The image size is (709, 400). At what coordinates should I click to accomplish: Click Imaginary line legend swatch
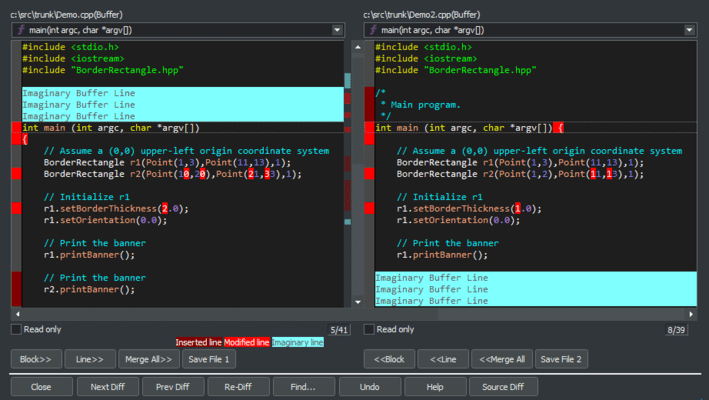pyautogui.click(x=298, y=343)
